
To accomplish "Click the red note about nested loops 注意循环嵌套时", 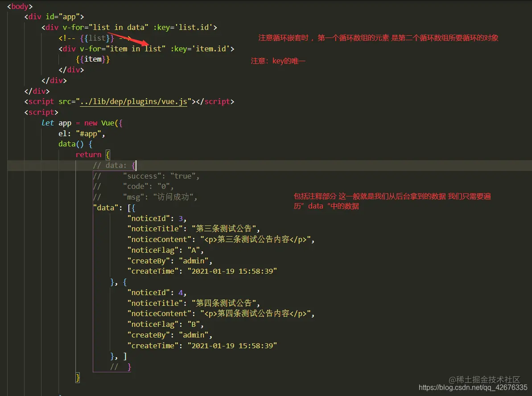I will point(378,38).
